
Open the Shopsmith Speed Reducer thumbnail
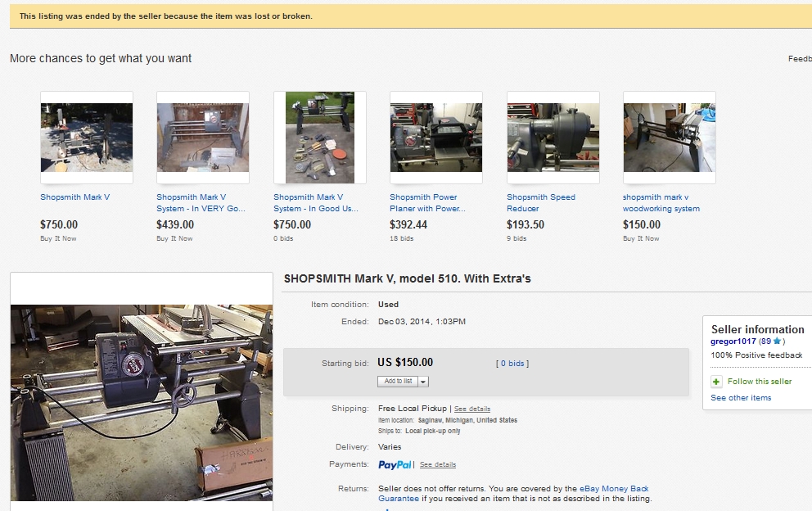[x=553, y=138]
